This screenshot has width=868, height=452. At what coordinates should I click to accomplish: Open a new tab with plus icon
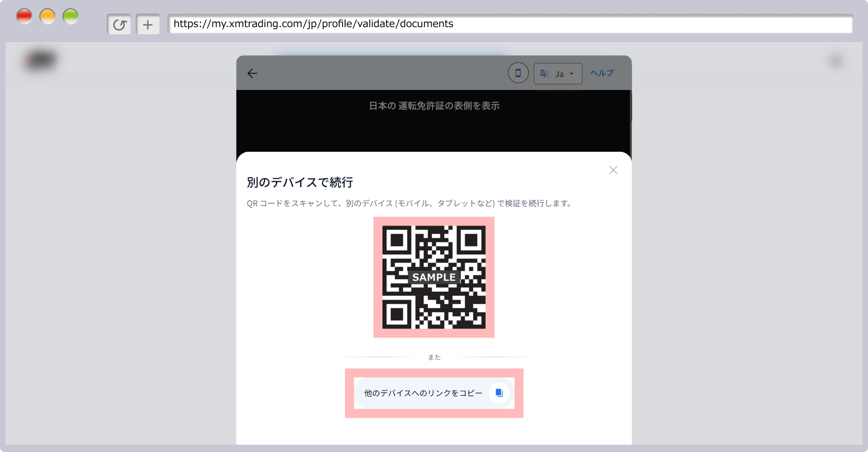pyautogui.click(x=148, y=24)
